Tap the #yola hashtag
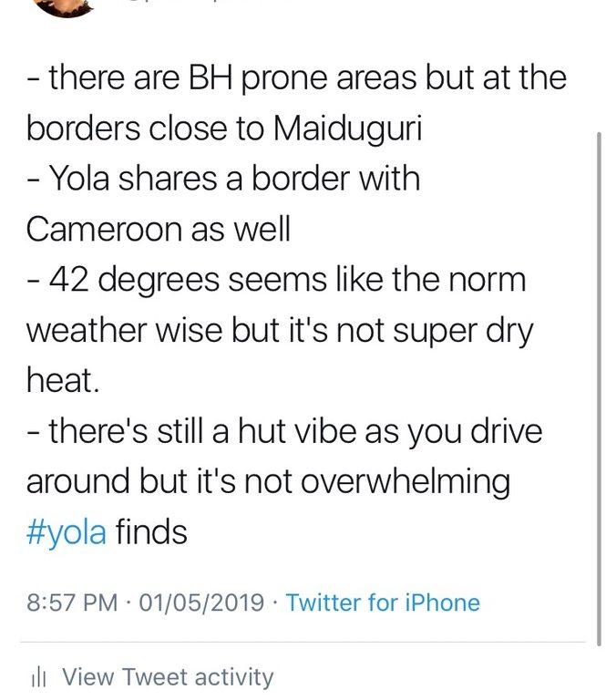Viewport: 606px width, 700px height. coord(67,532)
